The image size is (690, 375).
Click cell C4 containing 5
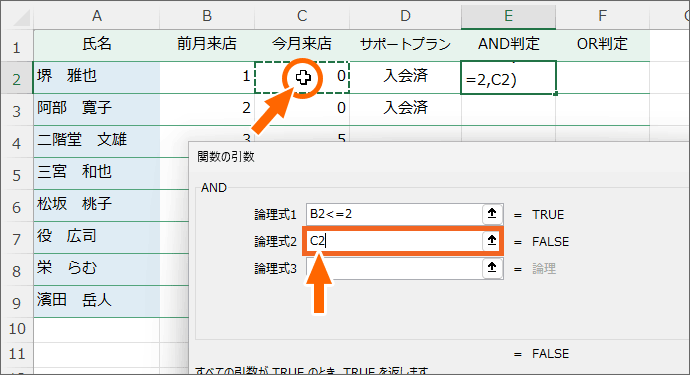[302, 134]
